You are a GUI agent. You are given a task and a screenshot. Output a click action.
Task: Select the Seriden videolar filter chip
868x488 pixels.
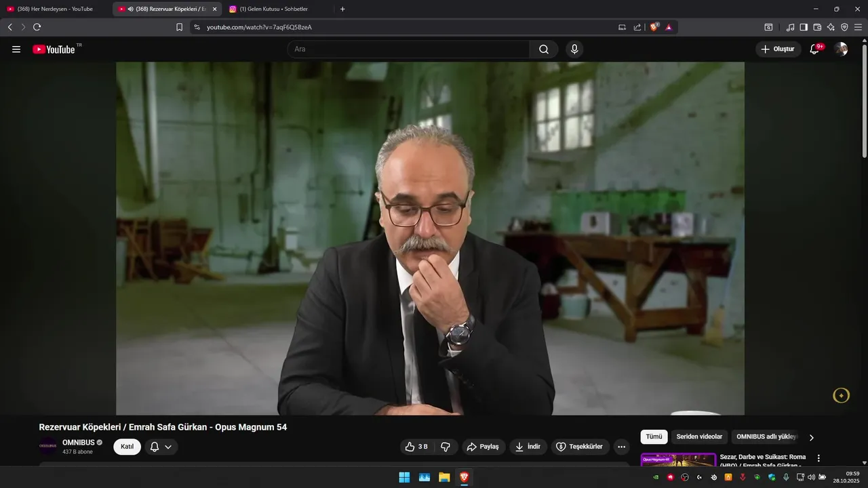tap(699, 437)
